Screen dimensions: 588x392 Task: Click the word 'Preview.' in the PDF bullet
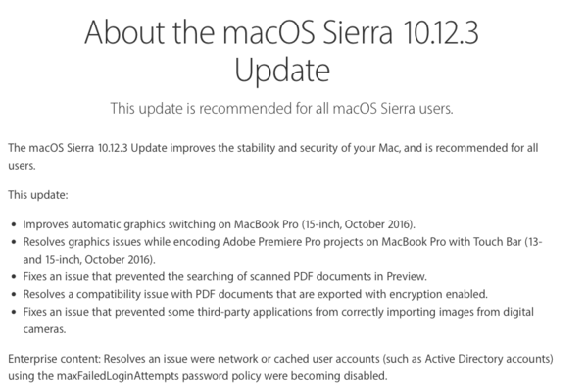[407, 277]
